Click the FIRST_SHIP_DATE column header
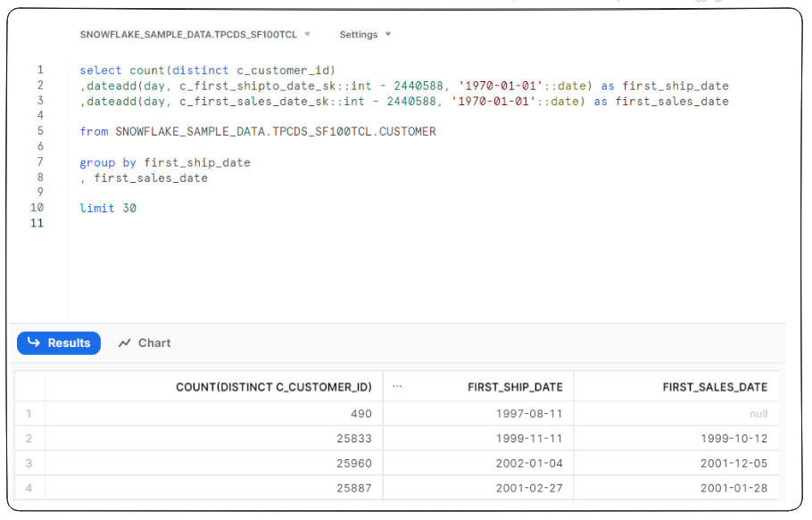This screenshot has width=812, height=520. [515, 387]
